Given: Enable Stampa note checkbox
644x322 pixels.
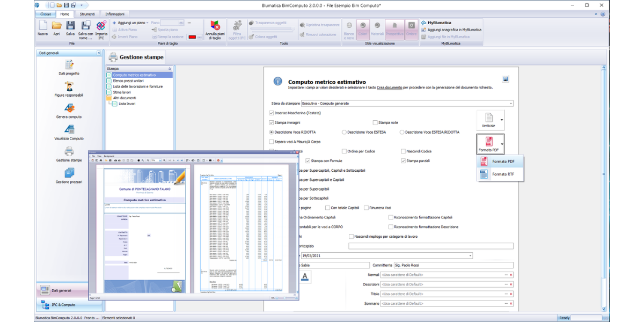Looking at the screenshot, I should click(375, 123).
